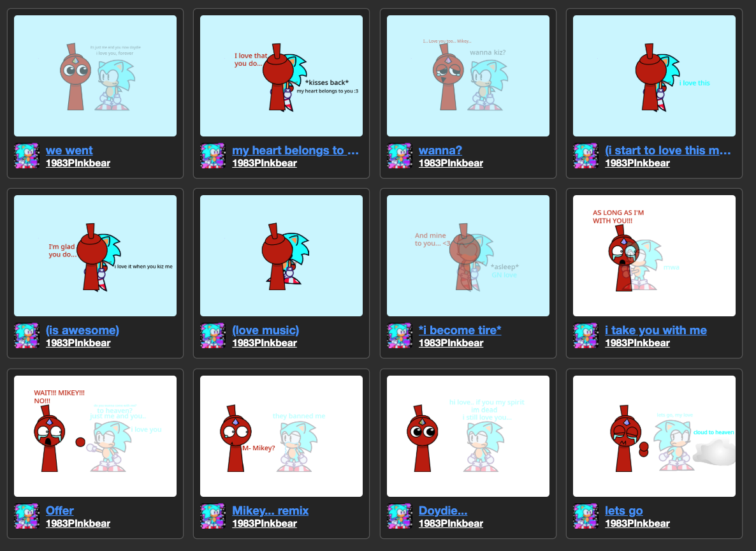The height and width of the screenshot is (551, 756).
Task: Click the 'lets go' title link
Action: click(x=624, y=510)
